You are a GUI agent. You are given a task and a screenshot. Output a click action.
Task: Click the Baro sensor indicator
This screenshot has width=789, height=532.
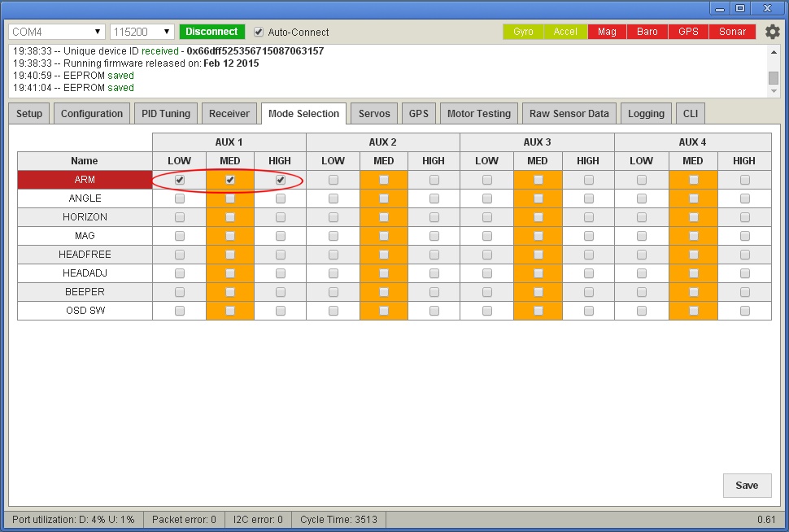point(647,32)
